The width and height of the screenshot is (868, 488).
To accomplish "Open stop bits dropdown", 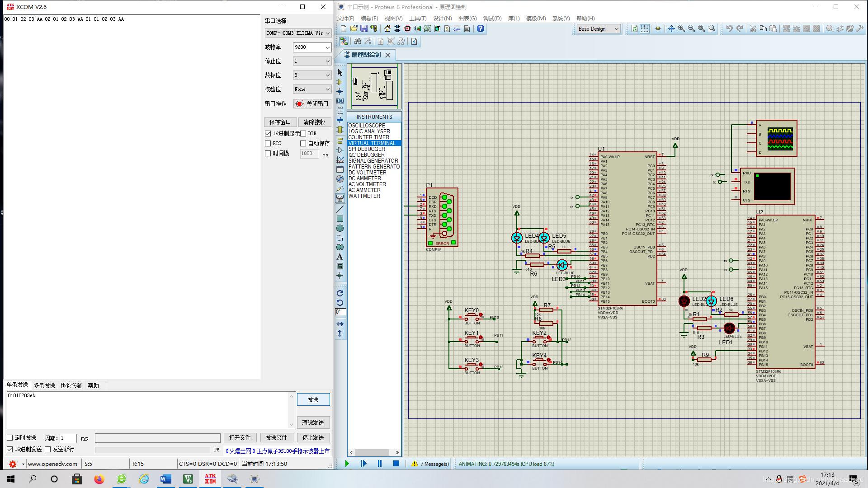I will (x=312, y=61).
